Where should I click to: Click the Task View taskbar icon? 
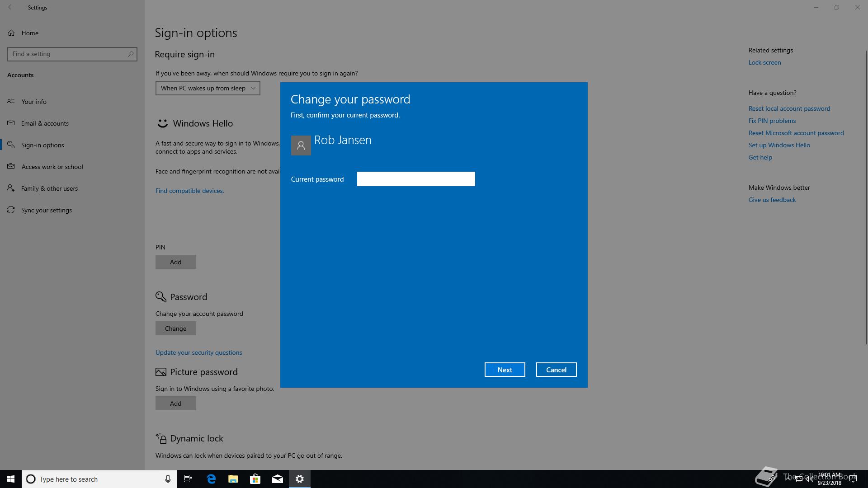(188, 479)
